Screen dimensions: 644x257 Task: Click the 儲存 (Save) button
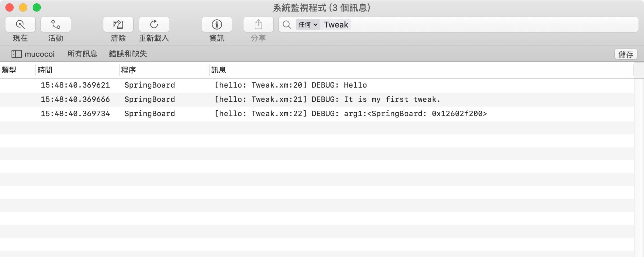pos(626,54)
